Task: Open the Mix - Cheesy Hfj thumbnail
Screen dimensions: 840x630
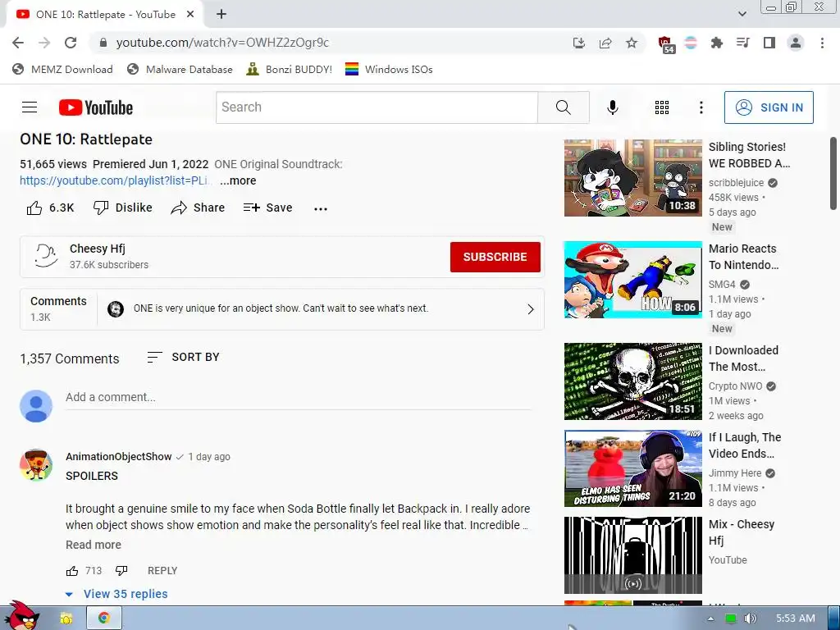Action: [x=632, y=555]
